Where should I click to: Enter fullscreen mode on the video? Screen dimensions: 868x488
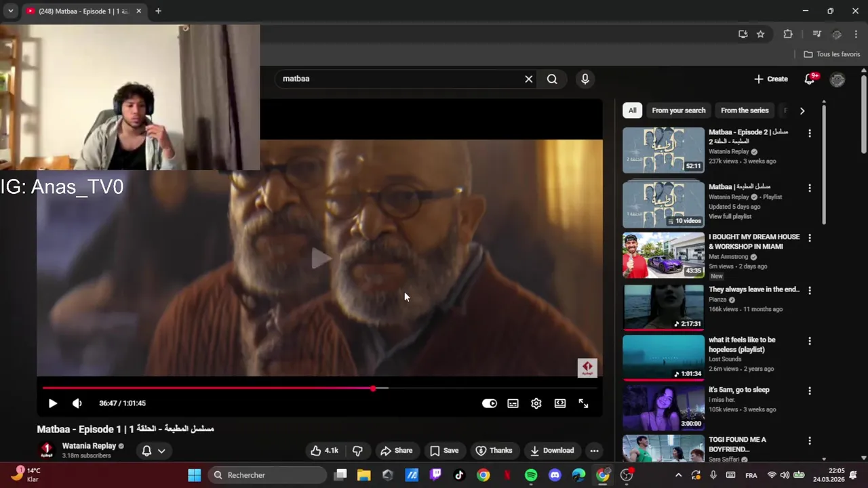pyautogui.click(x=583, y=403)
